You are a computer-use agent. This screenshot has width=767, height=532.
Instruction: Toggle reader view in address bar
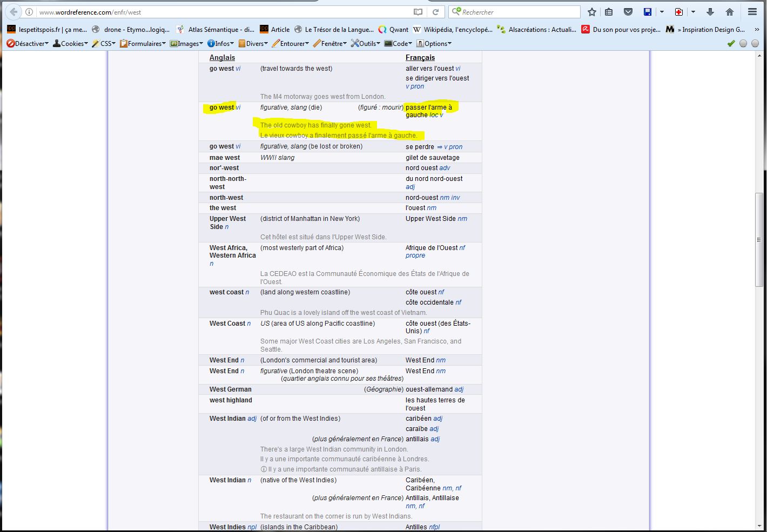[418, 12]
